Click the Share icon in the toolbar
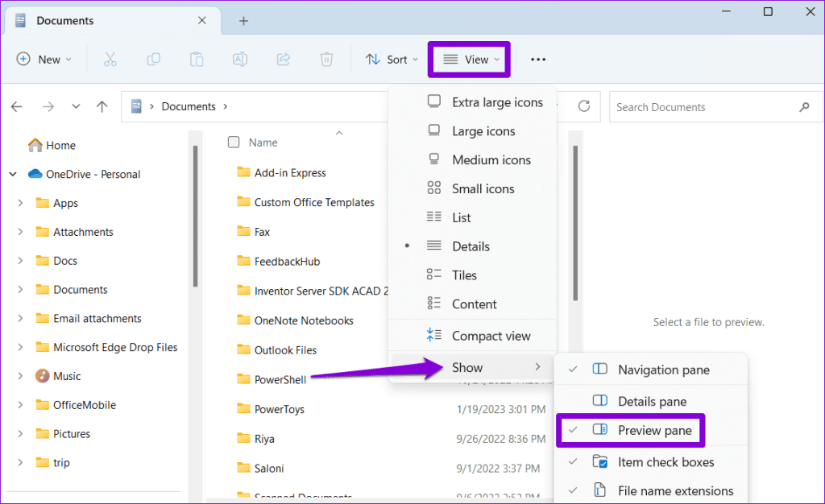Screen dimensions: 825x504 [283, 59]
